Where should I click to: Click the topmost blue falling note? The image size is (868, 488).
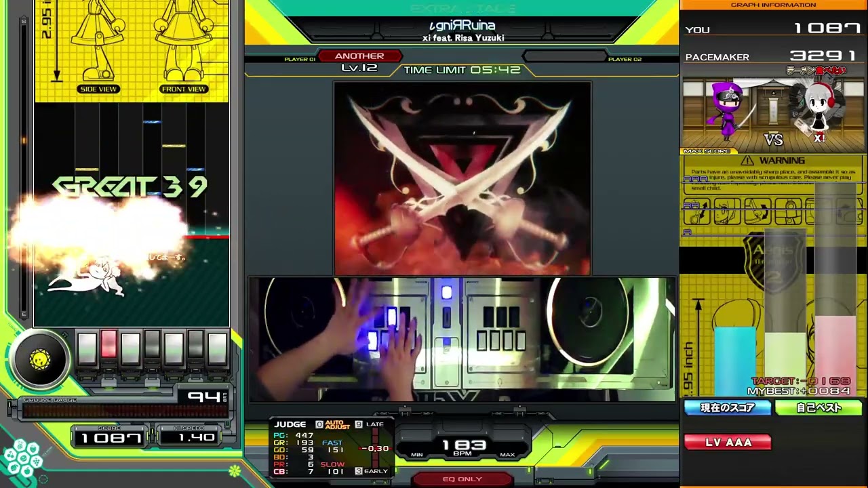152,122
